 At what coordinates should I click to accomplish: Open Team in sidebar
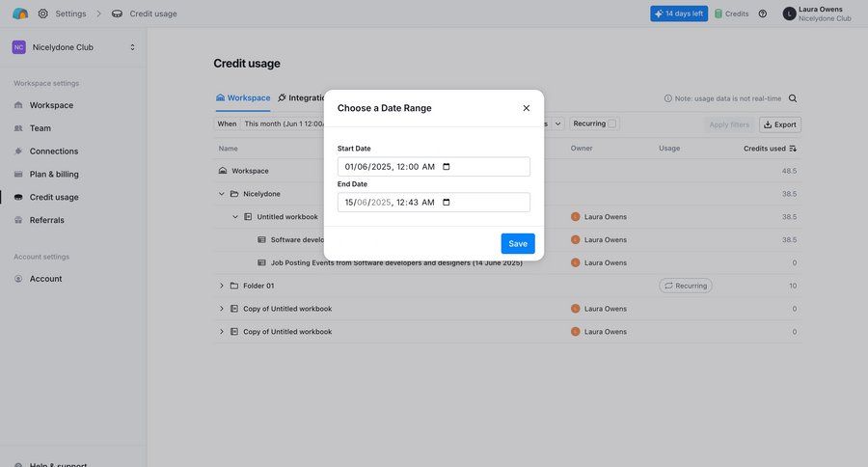[41, 128]
